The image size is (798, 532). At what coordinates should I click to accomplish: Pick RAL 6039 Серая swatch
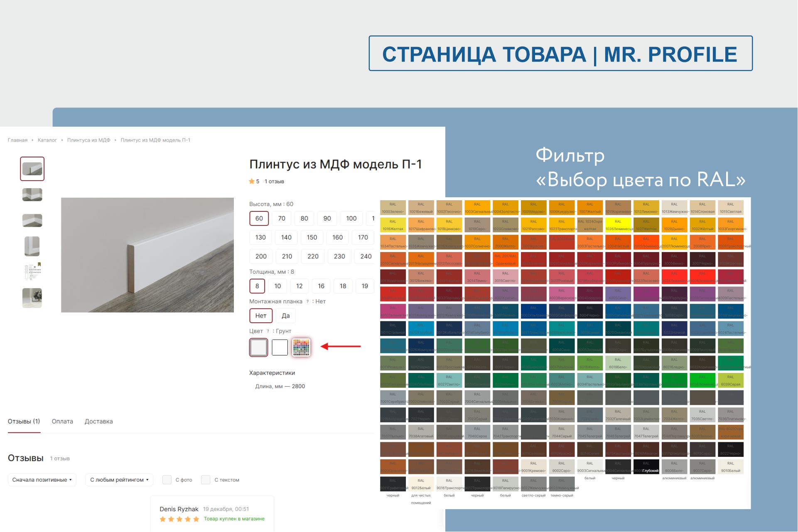point(731,380)
